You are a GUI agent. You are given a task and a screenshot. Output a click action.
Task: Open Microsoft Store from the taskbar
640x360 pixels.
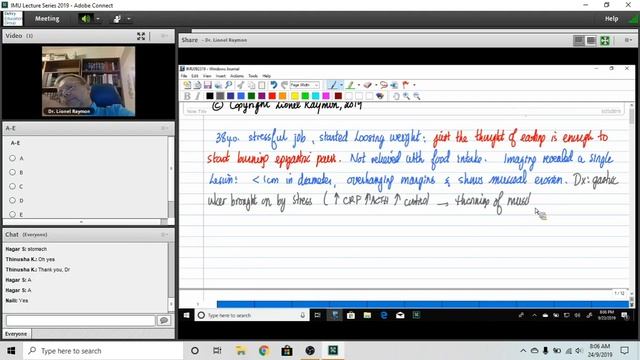287,351
